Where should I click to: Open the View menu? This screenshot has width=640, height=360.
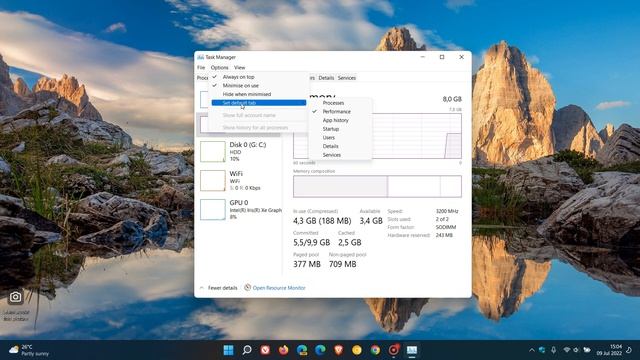[240, 67]
